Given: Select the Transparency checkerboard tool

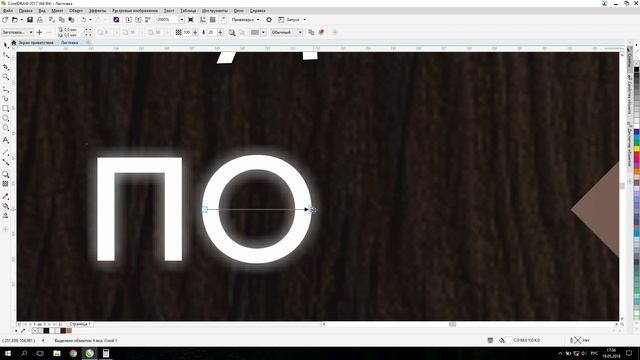Looking at the screenshot, I should [6, 184].
